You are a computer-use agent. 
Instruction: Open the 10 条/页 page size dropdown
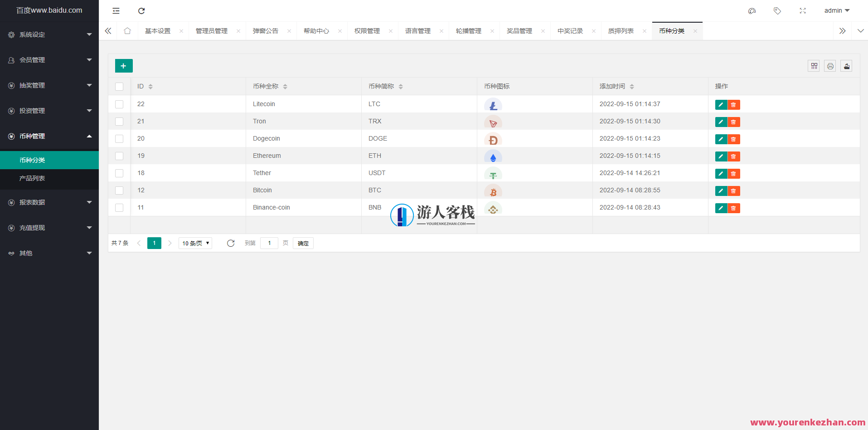click(x=195, y=243)
